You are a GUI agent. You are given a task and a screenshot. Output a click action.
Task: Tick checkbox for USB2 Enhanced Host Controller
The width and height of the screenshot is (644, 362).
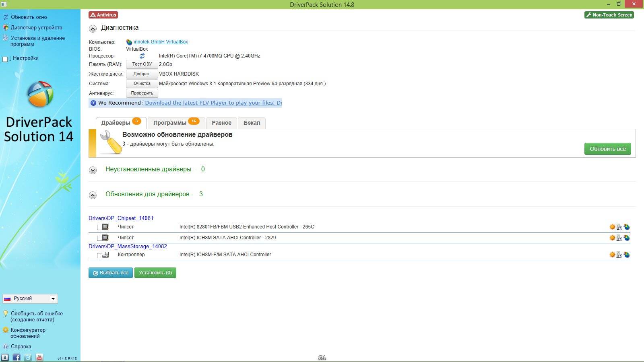pos(99,227)
